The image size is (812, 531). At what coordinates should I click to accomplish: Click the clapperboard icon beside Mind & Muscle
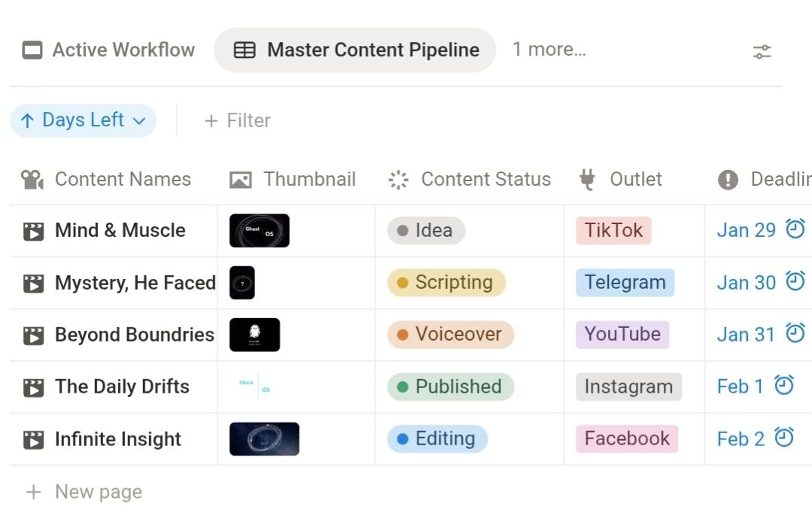(32, 230)
